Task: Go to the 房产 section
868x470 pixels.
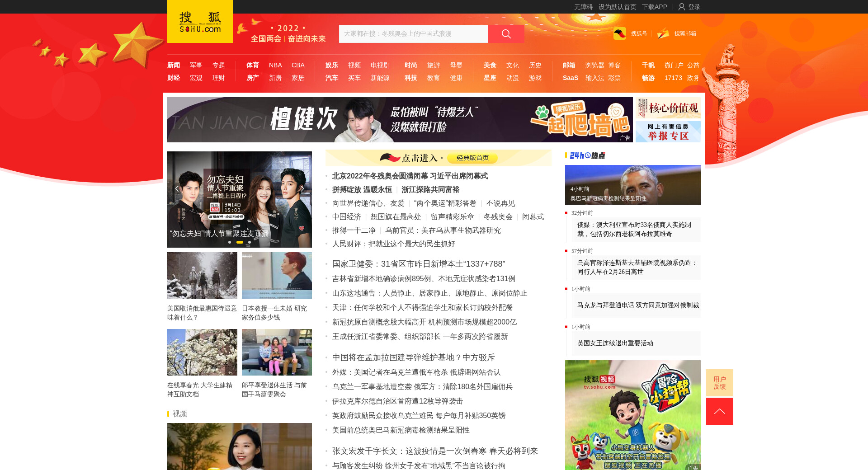Action: pos(253,78)
